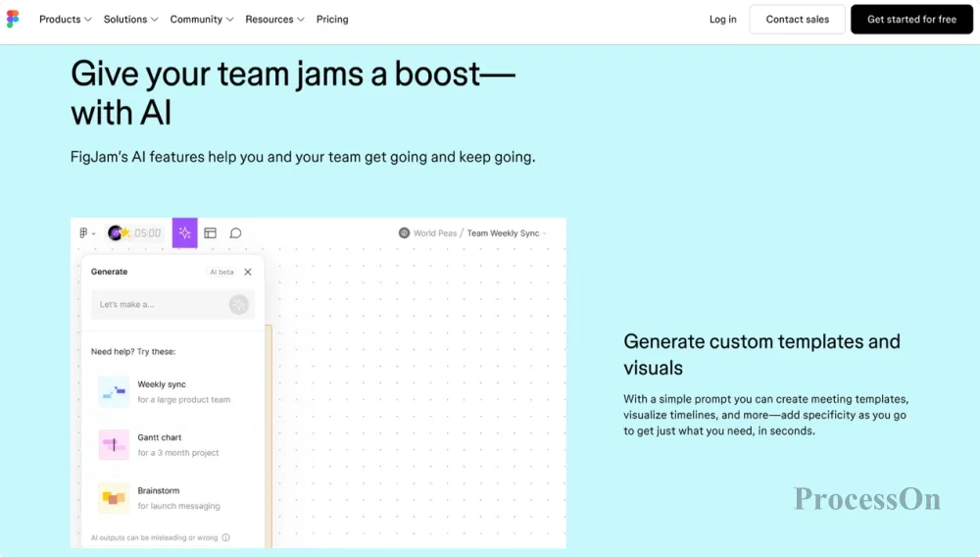This screenshot has width=980, height=557.
Task: Click "for launch messaging" text
Action: coord(178,506)
